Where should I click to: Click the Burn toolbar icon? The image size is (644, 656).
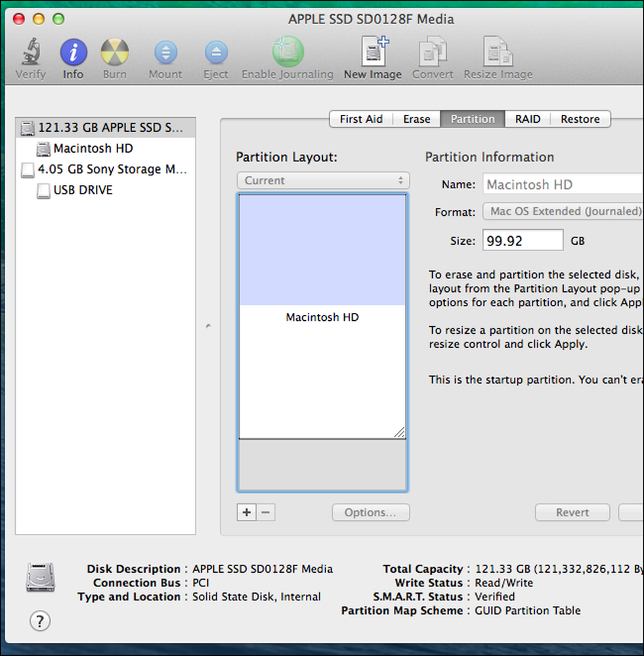pyautogui.click(x=114, y=52)
